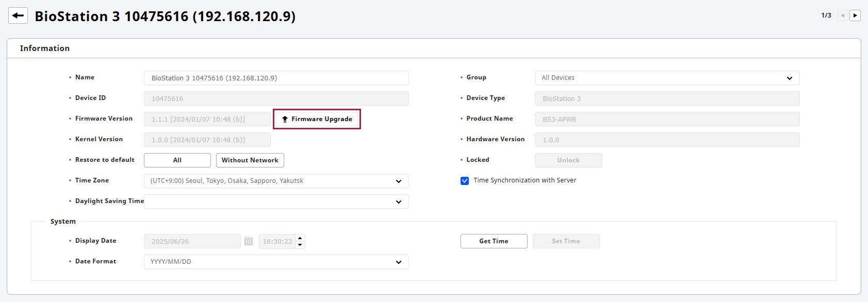Viewport: 868px width, 302px height.
Task: Click the Firmware Upgrade button
Action: (317, 119)
